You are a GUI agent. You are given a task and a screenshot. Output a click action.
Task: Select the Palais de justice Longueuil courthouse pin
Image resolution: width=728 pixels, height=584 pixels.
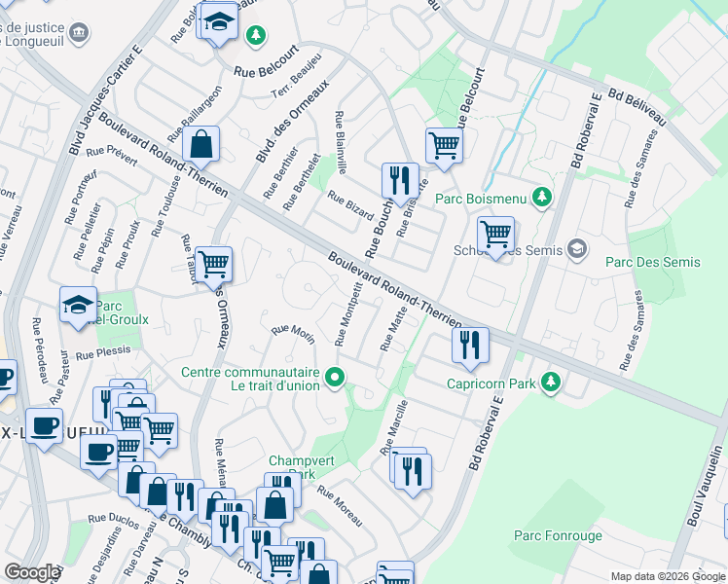click(x=79, y=33)
